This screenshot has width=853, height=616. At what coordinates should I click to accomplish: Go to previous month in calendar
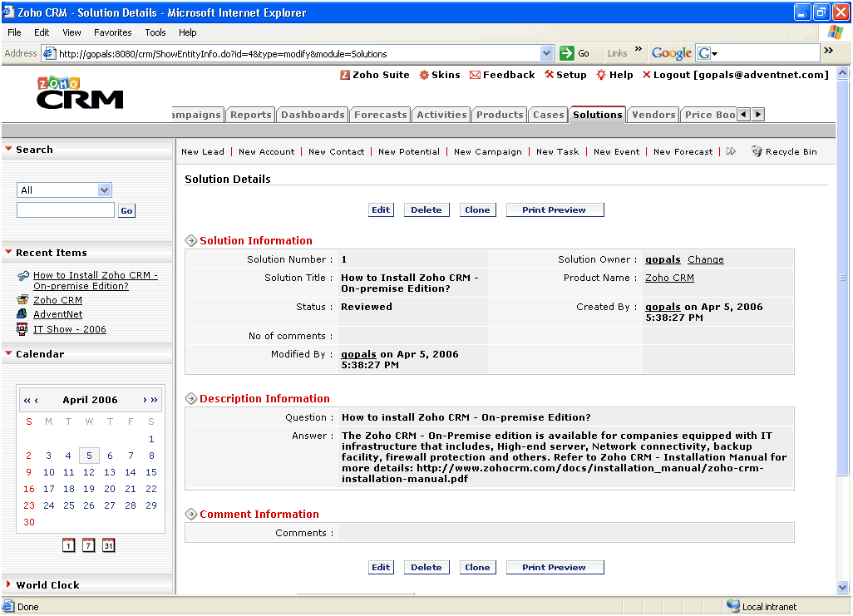tap(37, 400)
